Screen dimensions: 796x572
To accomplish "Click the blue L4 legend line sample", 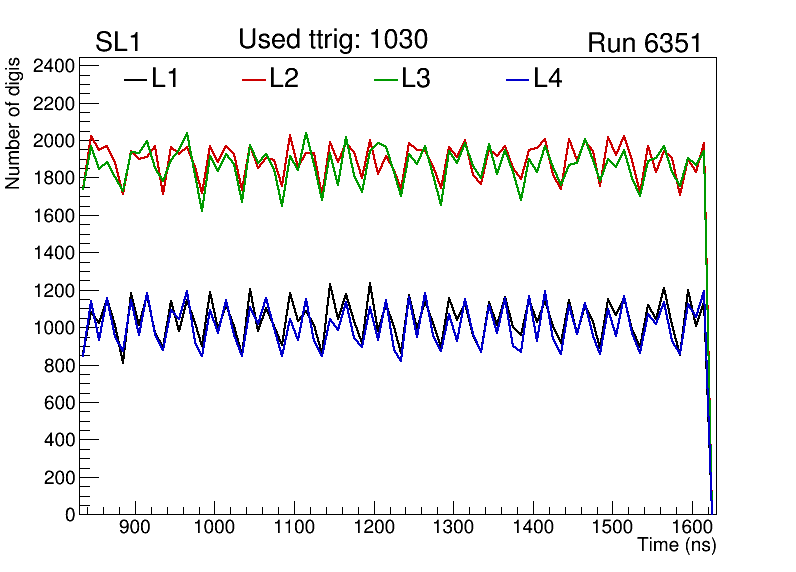I will pyautogui.click(x=517, y=80).
